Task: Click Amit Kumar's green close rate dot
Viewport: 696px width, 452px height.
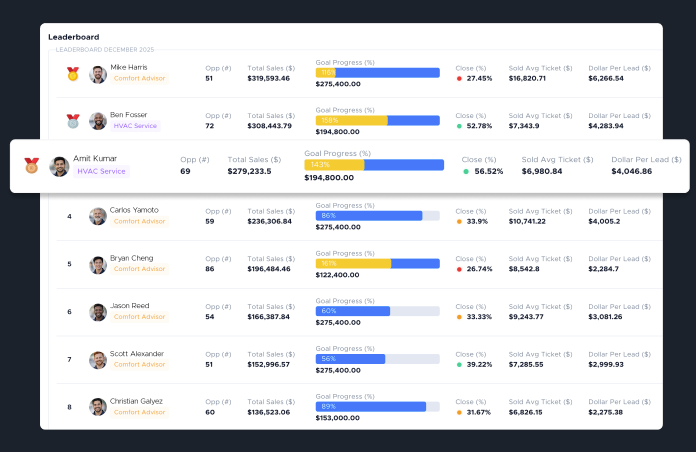Action: coord(466,172)
